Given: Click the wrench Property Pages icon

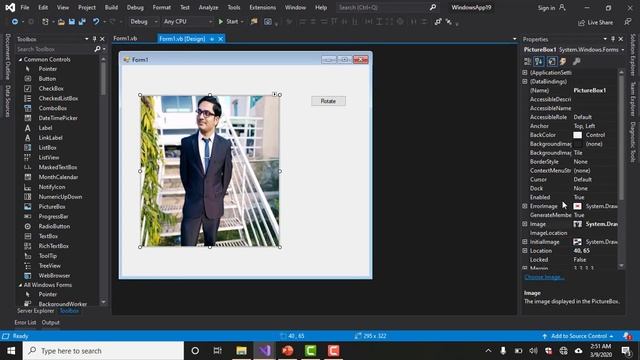Looking at the screenshot, I should point(576,62).
